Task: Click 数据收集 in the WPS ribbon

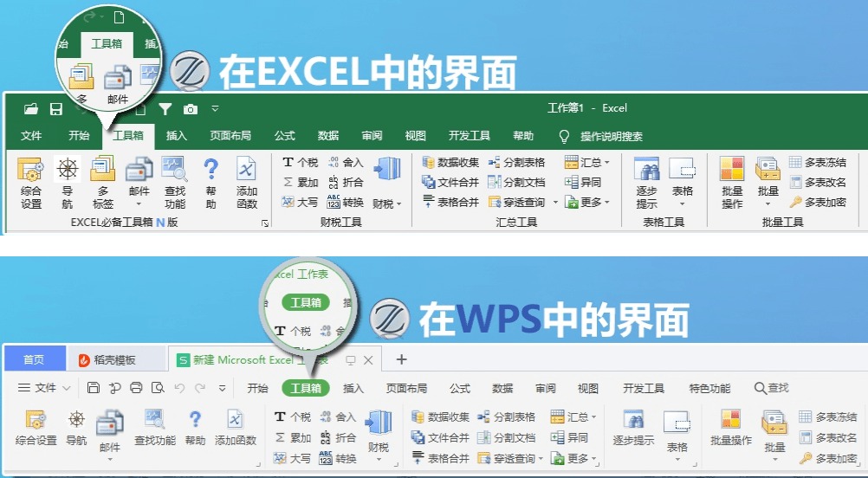Action: coord(441,417)
